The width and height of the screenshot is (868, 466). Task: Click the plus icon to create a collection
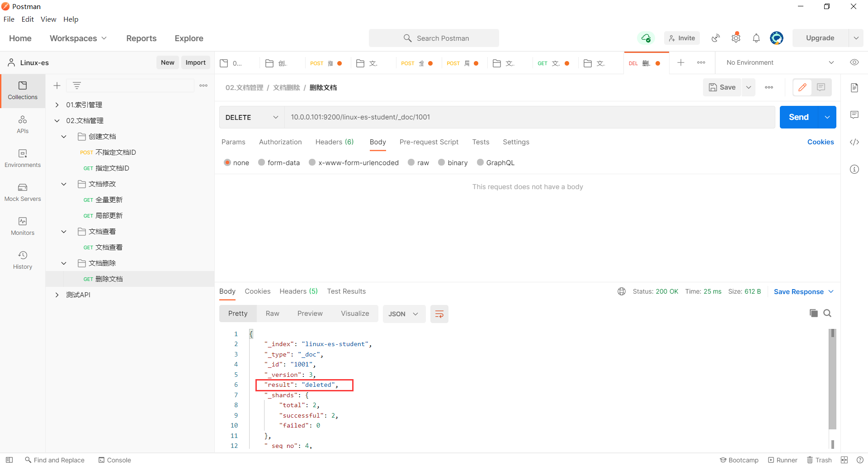(x=57, y=86)
